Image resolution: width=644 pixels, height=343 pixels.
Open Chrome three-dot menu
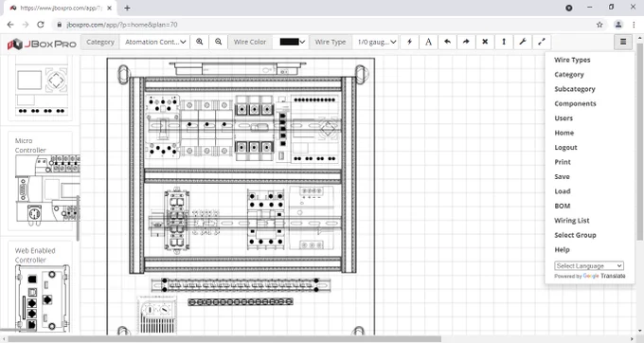[x=635, y=25]
